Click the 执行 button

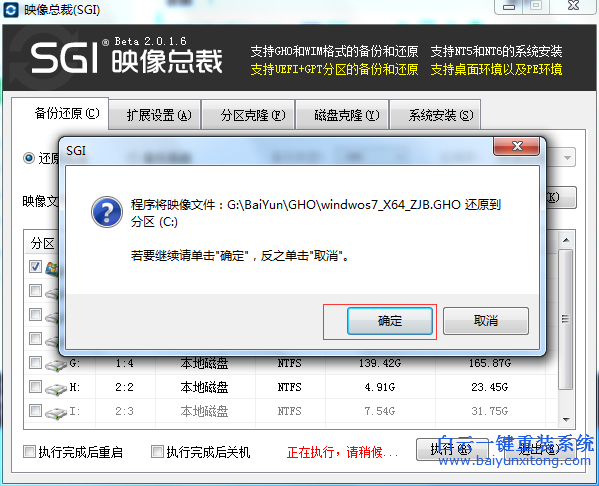click(452, 450)
